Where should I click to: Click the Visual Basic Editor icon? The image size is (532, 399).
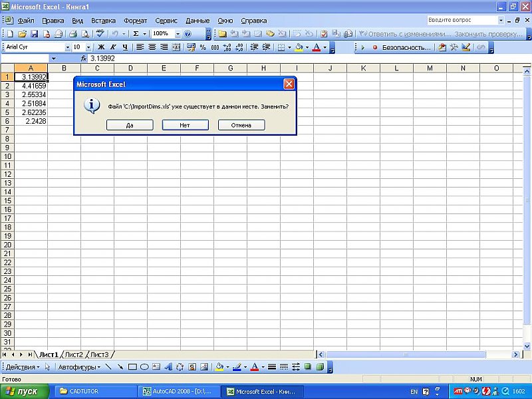[x=442, y=47]
